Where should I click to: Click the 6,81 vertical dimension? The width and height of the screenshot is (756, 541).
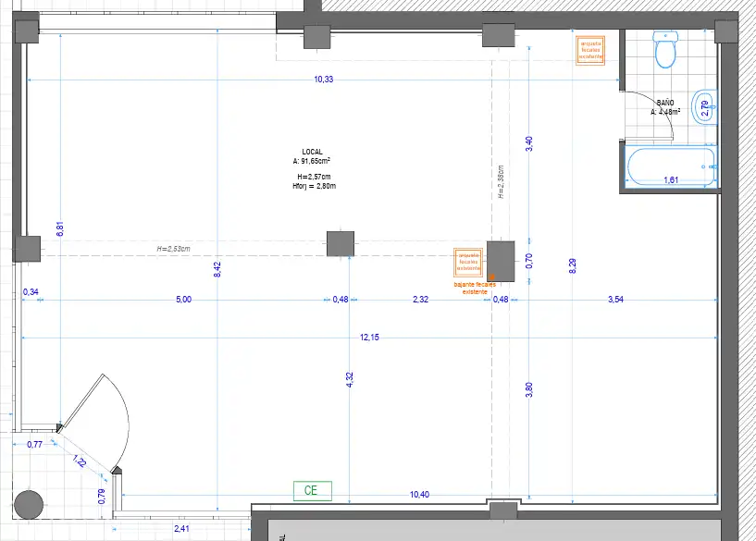(60, 228)
